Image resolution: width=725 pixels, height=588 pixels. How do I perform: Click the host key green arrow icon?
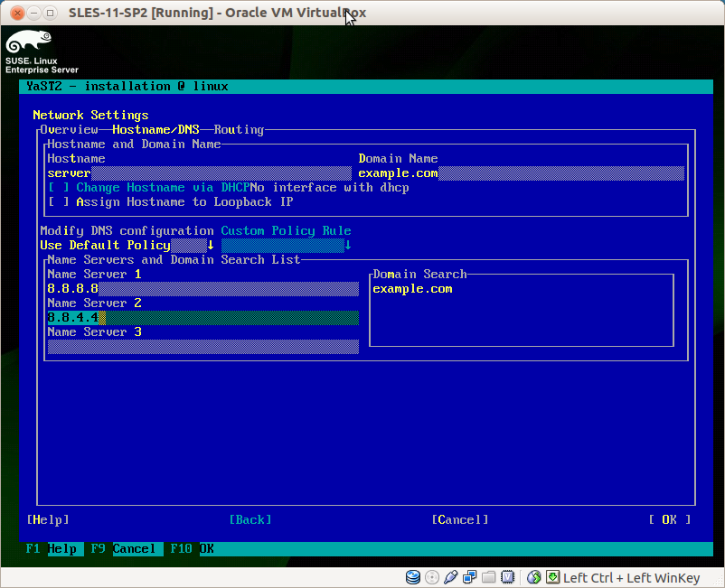click(x=552, y=577)
